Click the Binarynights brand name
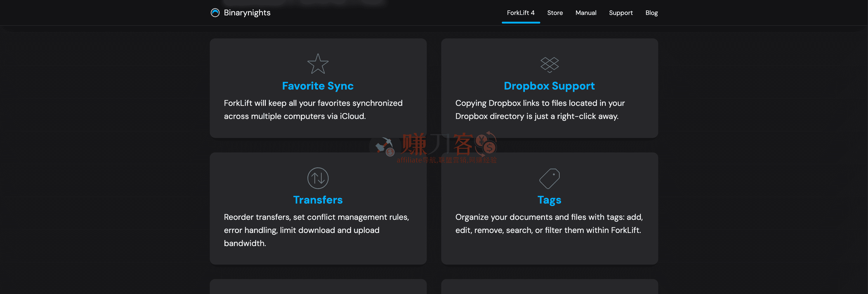 click(x=247, y=13)
